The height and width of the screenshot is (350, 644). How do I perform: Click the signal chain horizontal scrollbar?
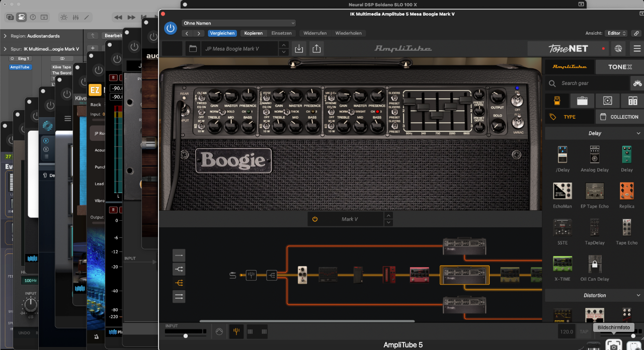click(x=307, y=321)
